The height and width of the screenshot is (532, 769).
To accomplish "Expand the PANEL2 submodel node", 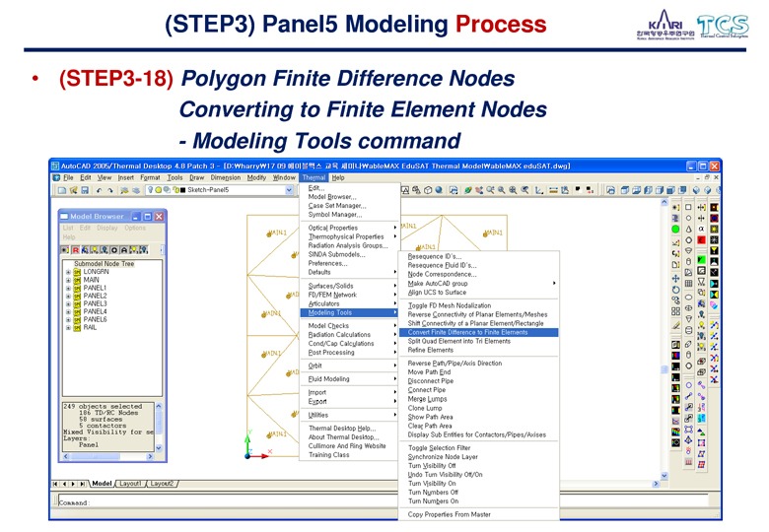I will [x=68, y=296].
